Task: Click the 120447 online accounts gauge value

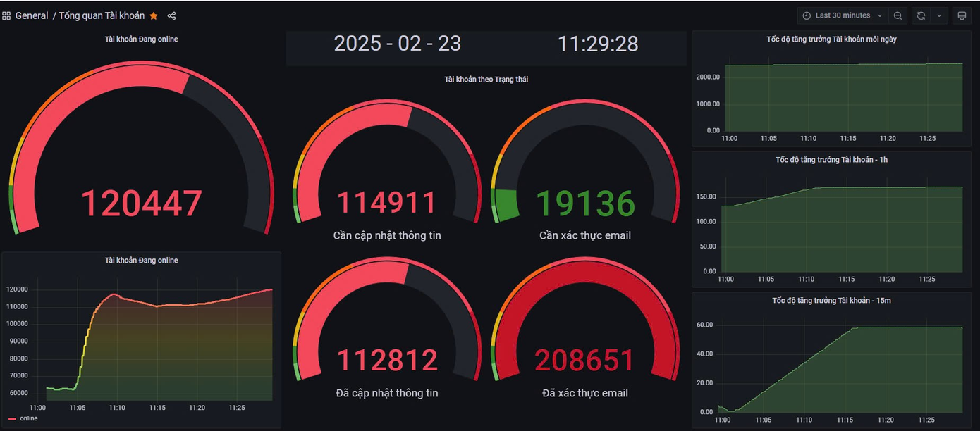Action: click(141, 204)
